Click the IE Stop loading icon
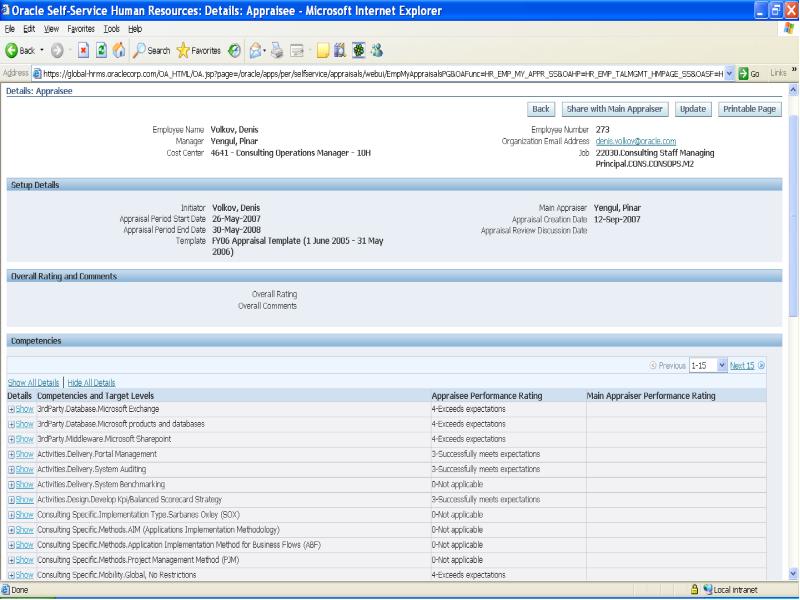Viewport: 800px width, 600px height. pyautogui.click(x=83, y=52)
